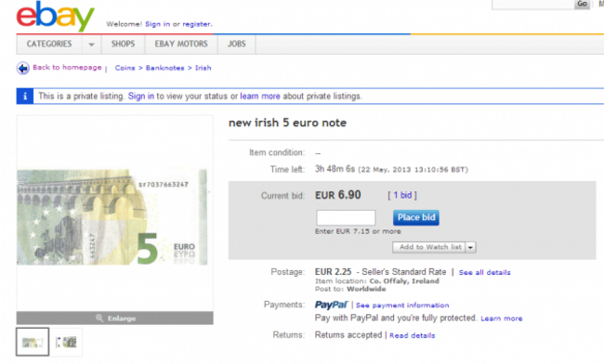Click the eBay logo
Viewport: 604px width, 364px height.
tap(55, 16)
